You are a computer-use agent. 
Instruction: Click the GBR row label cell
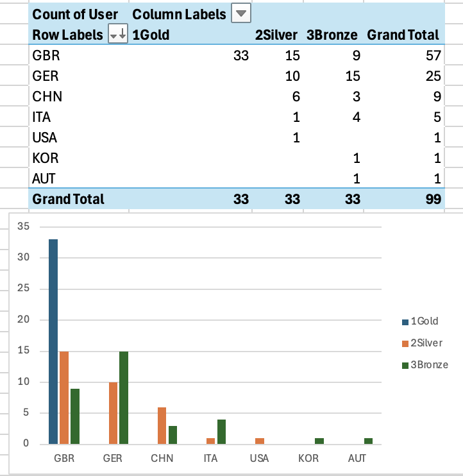point(46,56)
